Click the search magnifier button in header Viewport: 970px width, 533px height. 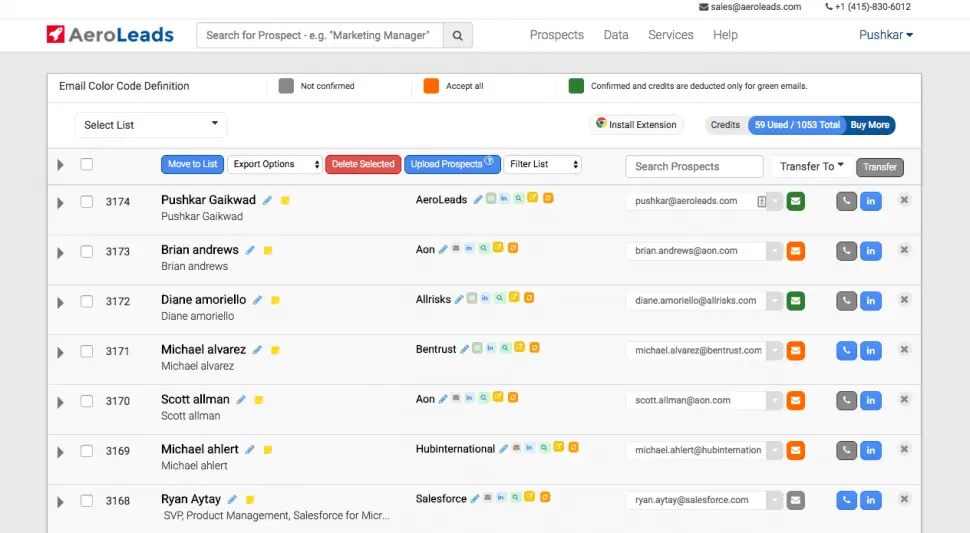pos(458,35)
